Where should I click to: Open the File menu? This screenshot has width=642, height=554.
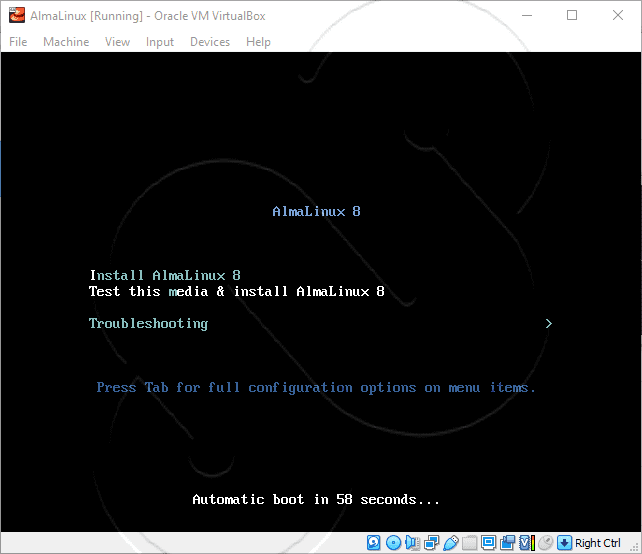[18, 42]
